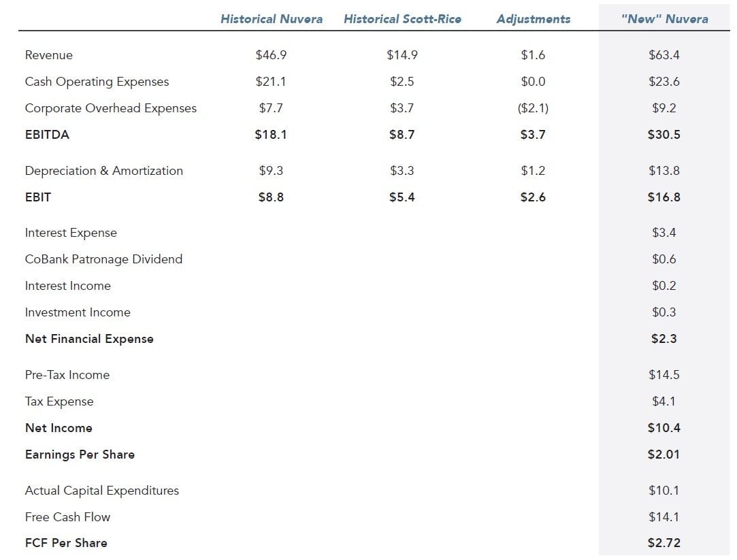Select the Adjustments column header

coord(533,19)
